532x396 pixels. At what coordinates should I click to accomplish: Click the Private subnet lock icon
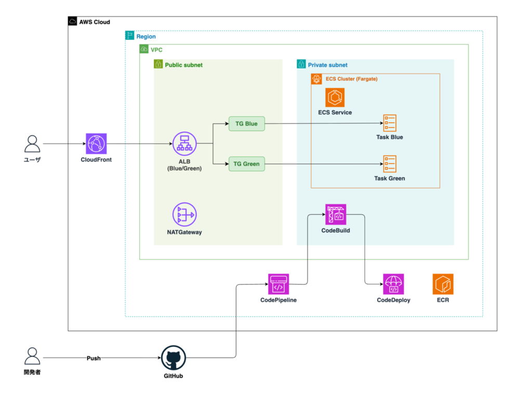point(301,64)
